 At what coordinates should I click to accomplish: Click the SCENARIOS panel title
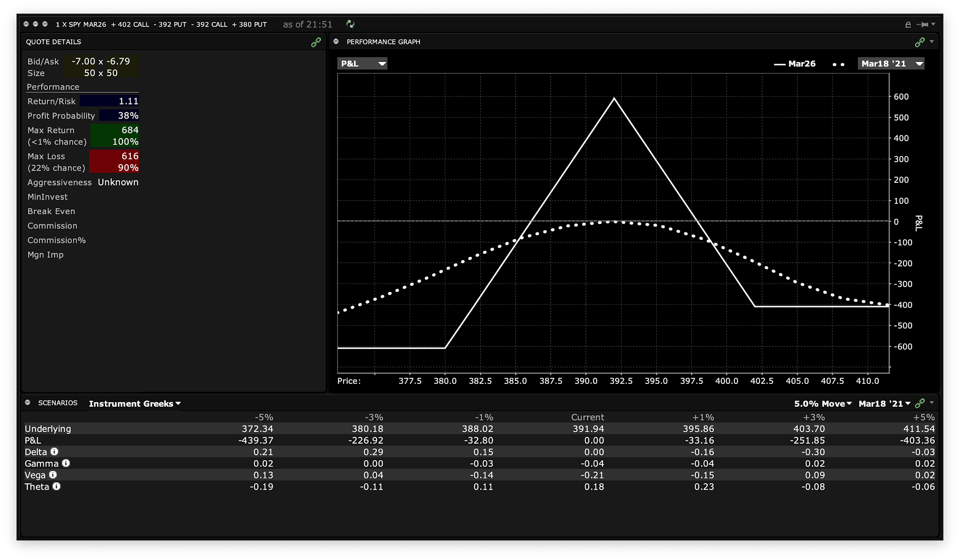(x=58, y=403)
